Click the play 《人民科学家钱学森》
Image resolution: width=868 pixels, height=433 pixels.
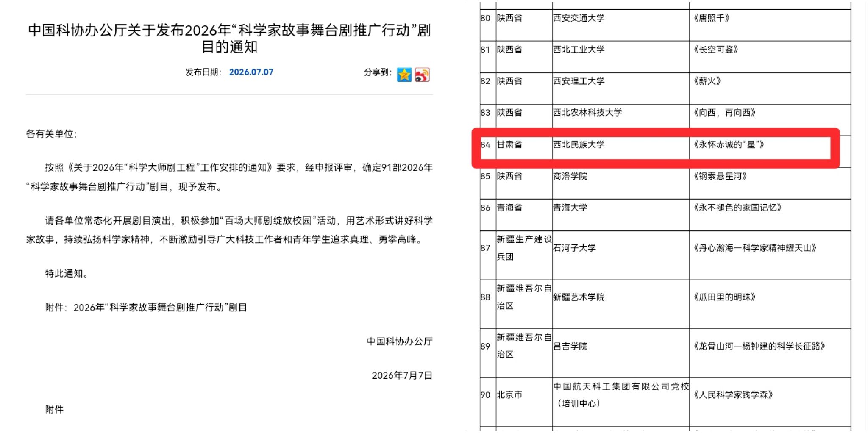[733, 395]
